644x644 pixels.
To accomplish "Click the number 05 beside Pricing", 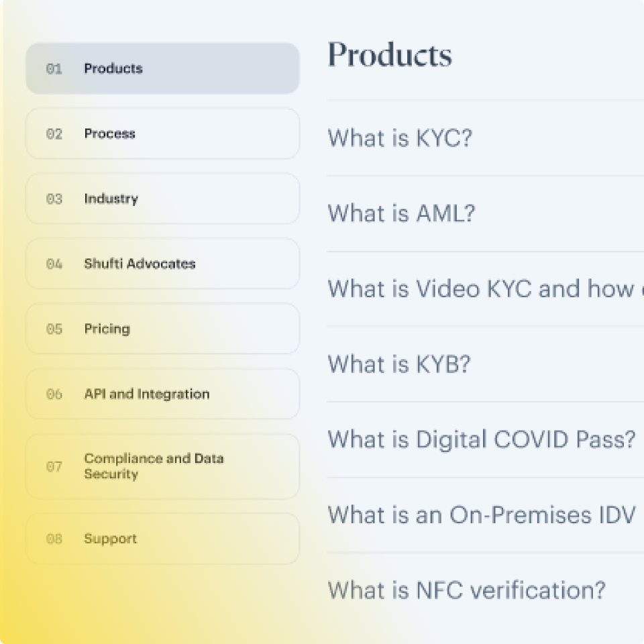I will (54, 329).
